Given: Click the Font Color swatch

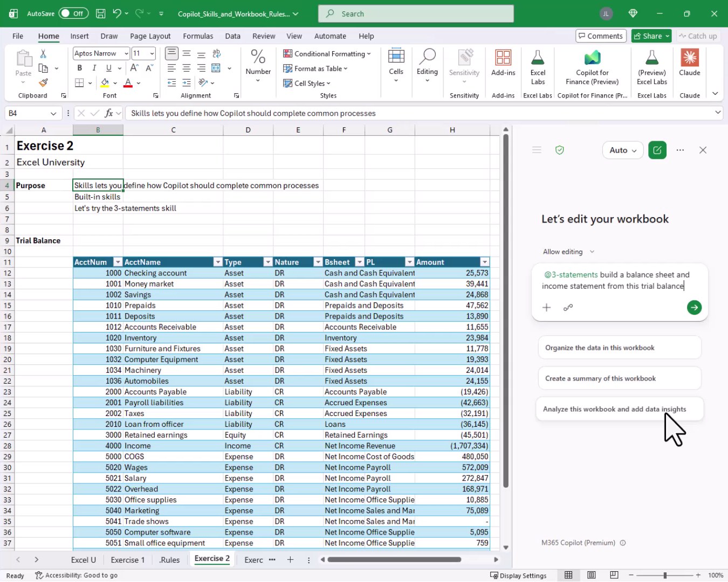Looking at the screenshot, I should 128,83.
